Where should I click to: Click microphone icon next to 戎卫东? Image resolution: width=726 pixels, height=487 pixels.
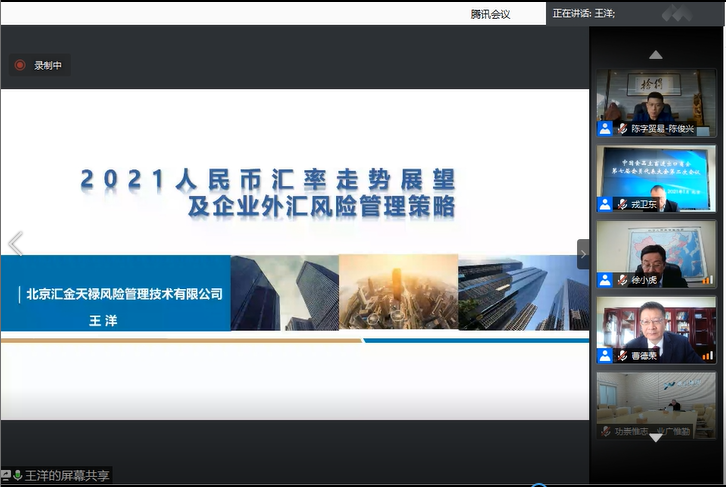622,205
